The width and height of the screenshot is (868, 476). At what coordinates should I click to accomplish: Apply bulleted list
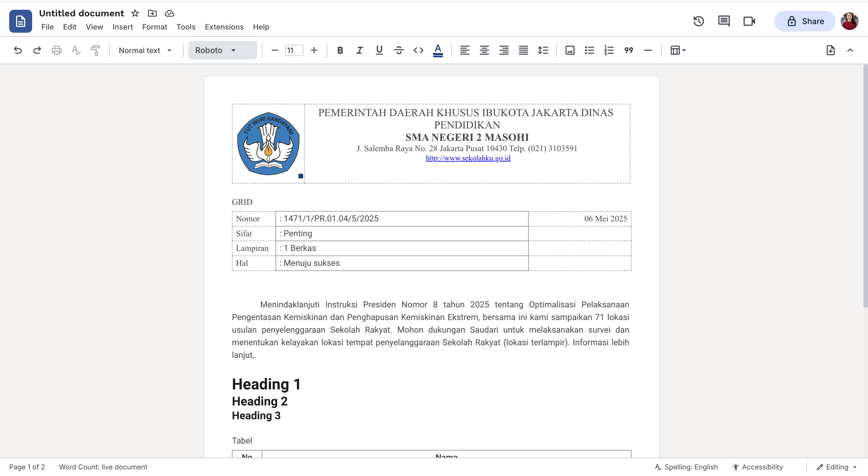pyautogui.click(x=589, y=50)
